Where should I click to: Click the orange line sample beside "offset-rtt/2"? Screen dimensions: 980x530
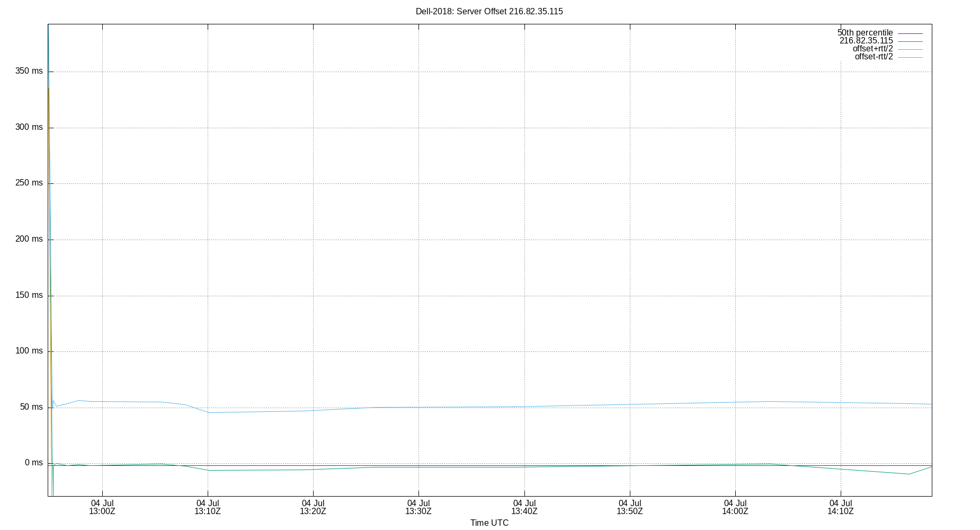910,57
